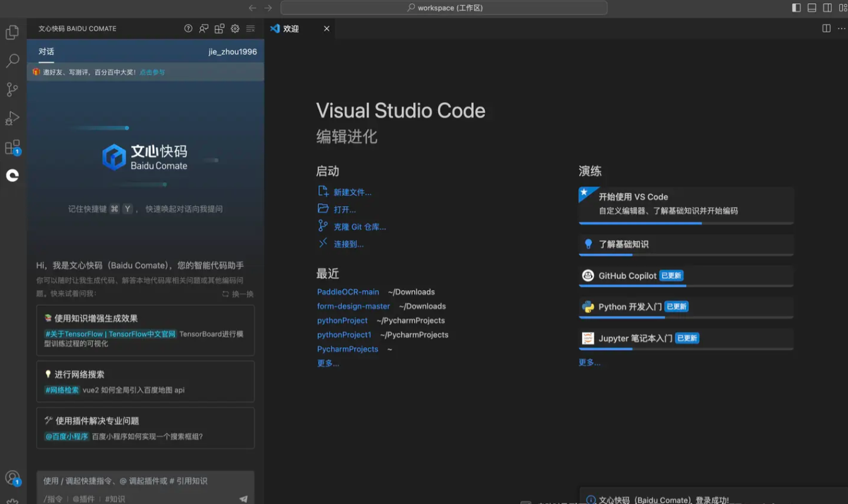848x504 pixels.
Task: Open the Search view in the activity bar
Action: 13,61
